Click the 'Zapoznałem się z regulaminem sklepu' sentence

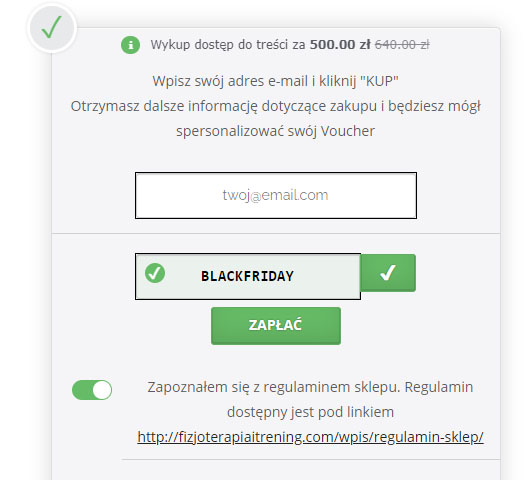(274, 388)
